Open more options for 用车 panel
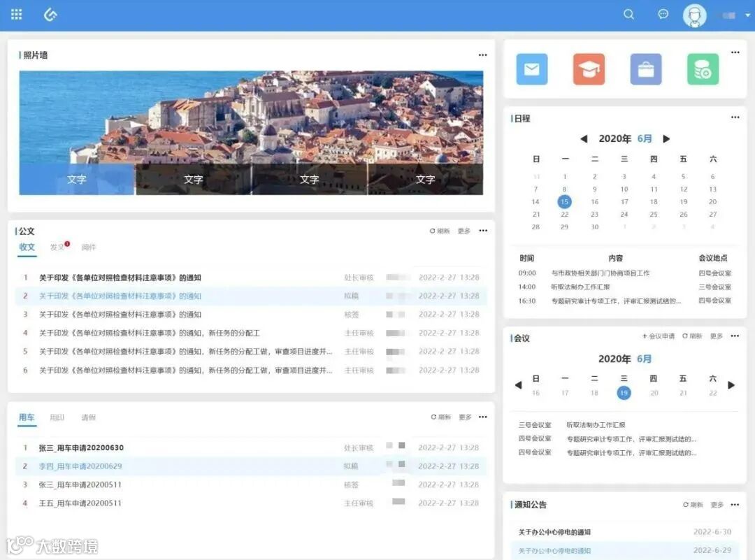The image size is (755, 560). [x=483, y=417]
